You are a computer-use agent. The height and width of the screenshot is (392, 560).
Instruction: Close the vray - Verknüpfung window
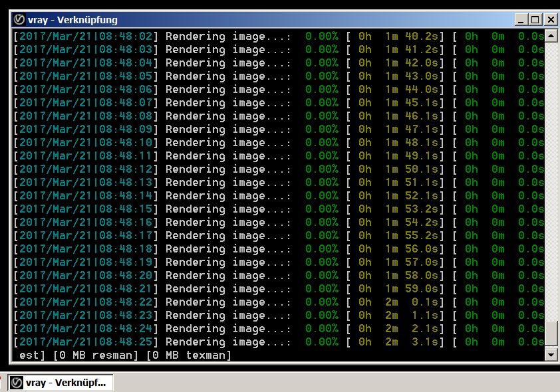550,20
